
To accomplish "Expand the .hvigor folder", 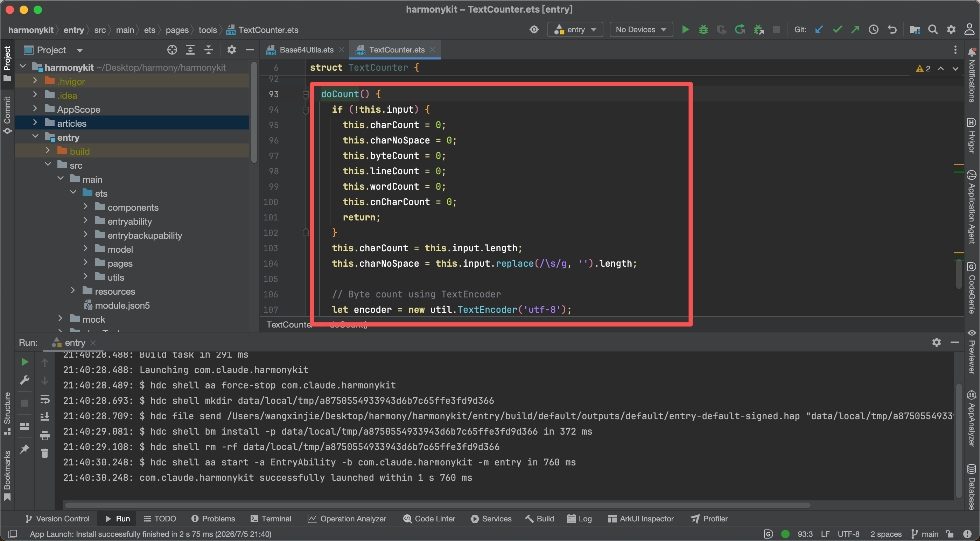I will [35, 80].
